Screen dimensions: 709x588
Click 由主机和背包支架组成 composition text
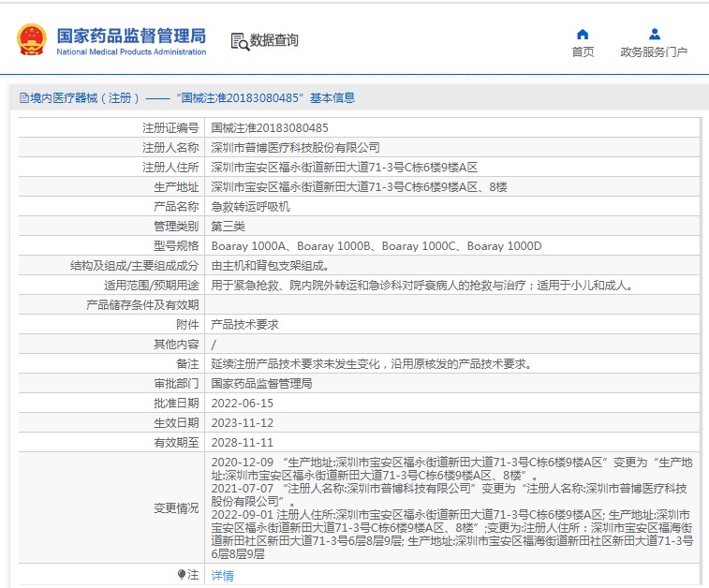270,265
